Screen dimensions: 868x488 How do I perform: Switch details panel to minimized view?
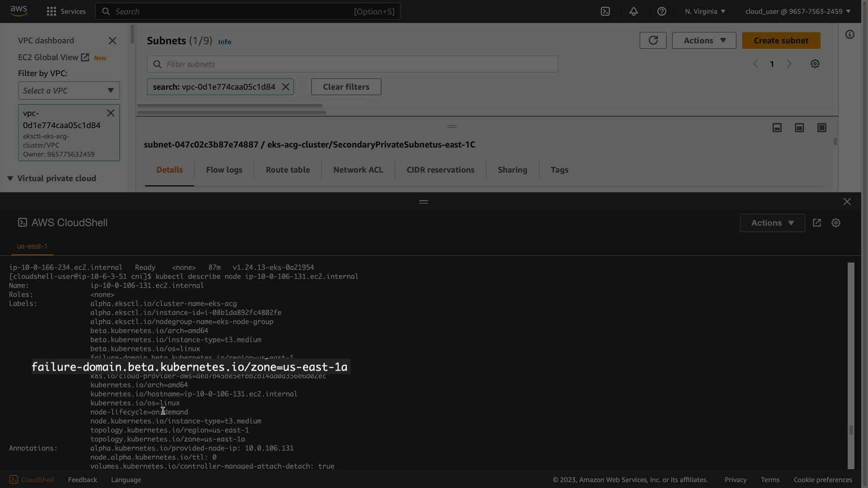pos(777,128)
